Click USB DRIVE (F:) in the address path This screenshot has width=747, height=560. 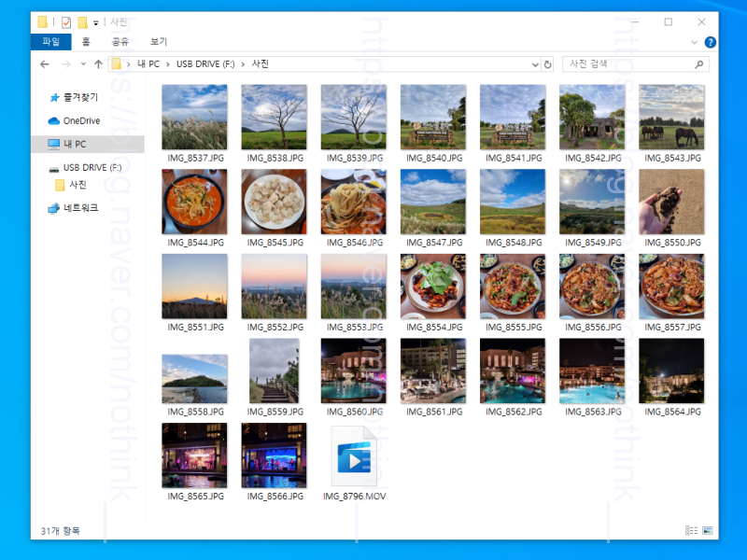pyautogui.click(x=205, y=64)
